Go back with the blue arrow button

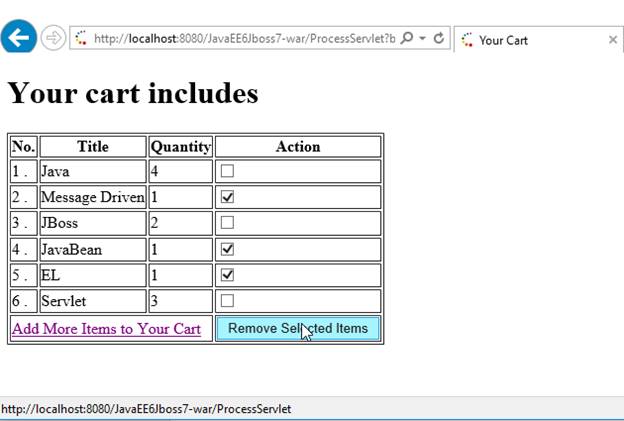(x=19, y=37)
